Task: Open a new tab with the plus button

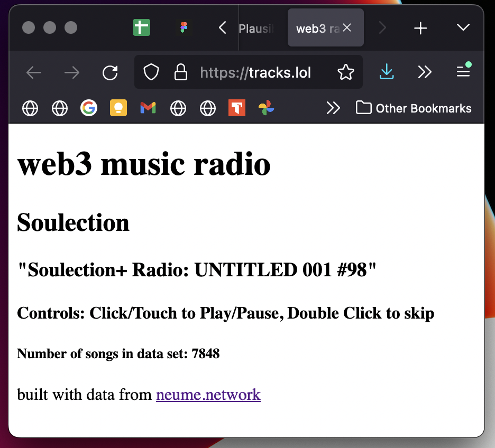Action: [420, 28]
